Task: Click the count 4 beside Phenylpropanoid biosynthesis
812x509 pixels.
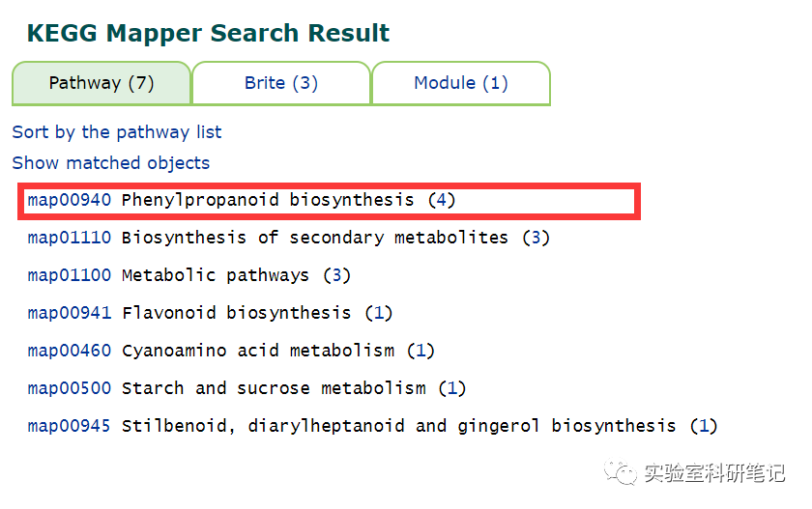Action: coord(441,200)
